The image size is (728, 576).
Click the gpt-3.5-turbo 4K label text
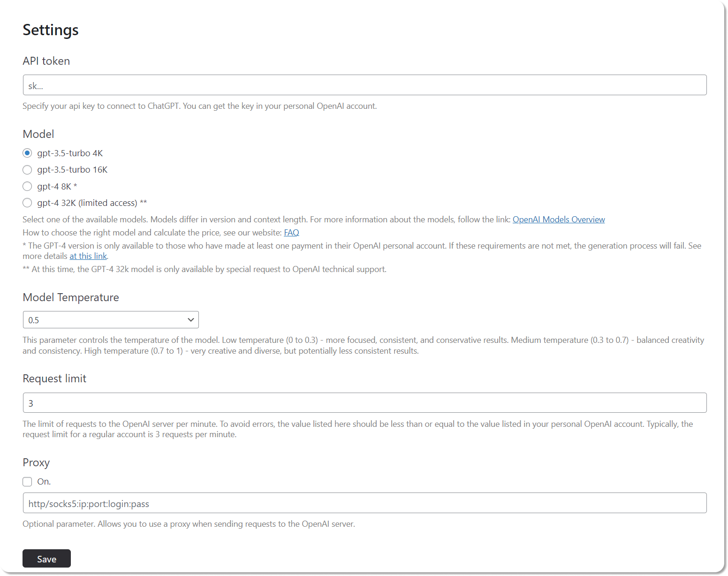[x=70, y=153]
